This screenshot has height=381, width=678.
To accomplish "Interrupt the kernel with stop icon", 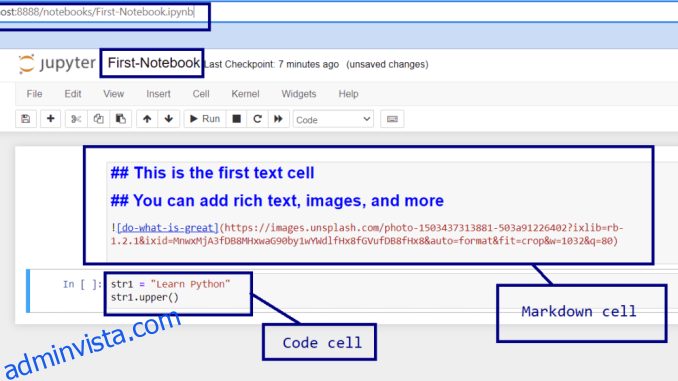I will coord(237,119).
